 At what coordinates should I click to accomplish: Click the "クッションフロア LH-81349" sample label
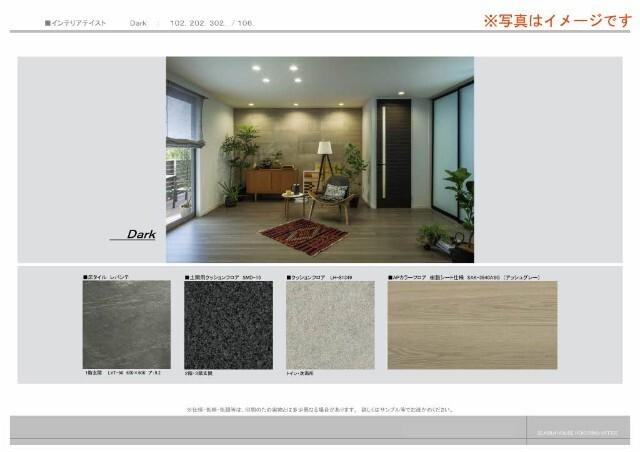coord(319,277)
